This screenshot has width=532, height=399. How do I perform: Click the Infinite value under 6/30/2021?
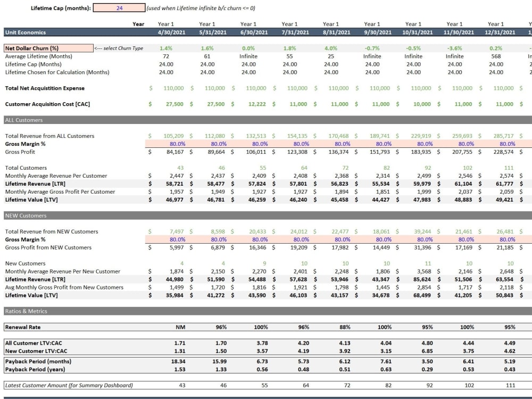click(x=248, y=56)
